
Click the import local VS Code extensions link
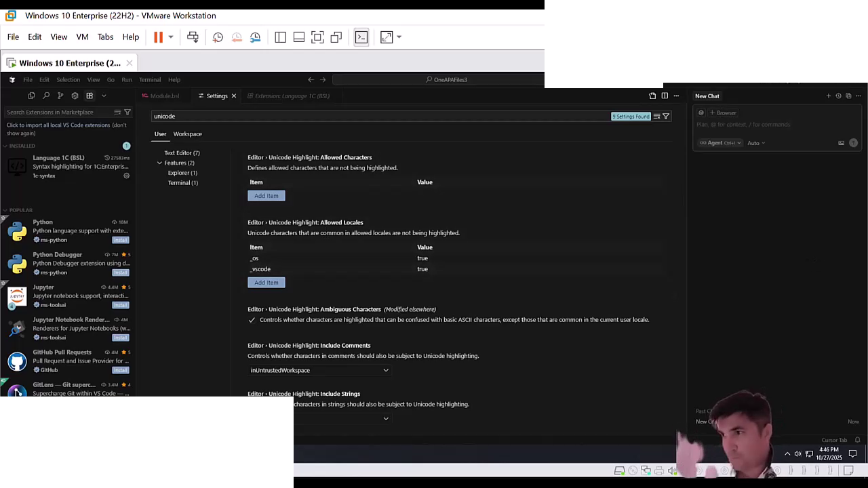click(58, 125)
